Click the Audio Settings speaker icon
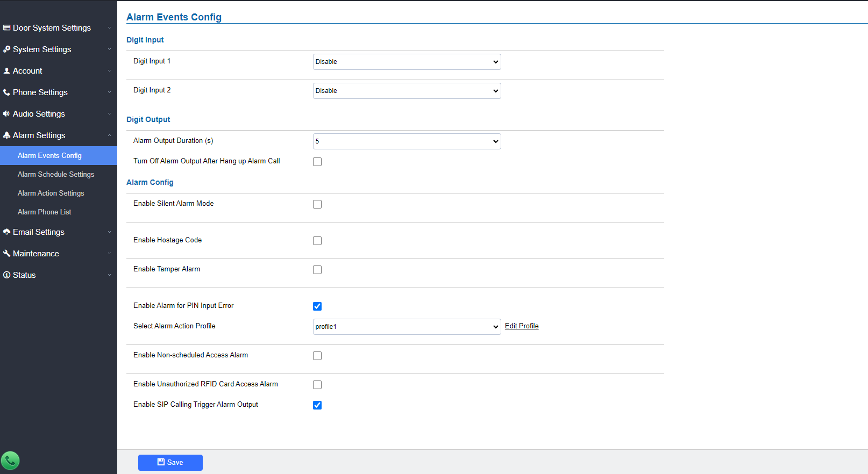The image size is (868, 474). [x=6, y=113]
